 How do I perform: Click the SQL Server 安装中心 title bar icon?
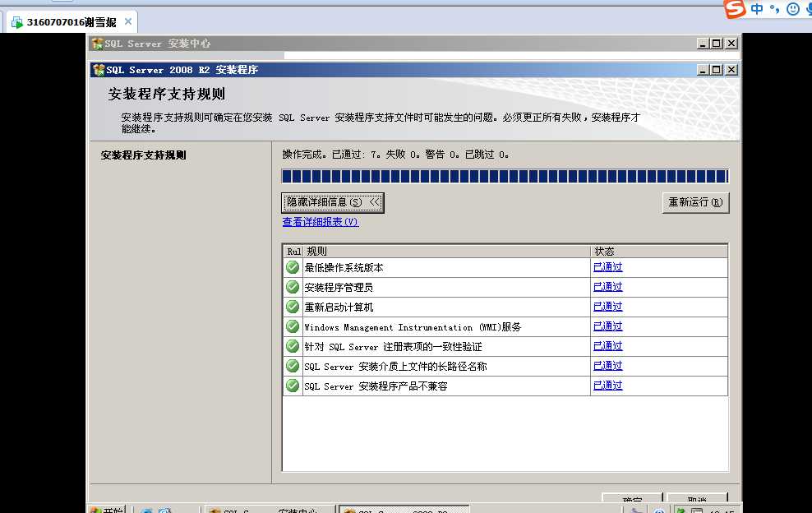click(x=97, y=44)
